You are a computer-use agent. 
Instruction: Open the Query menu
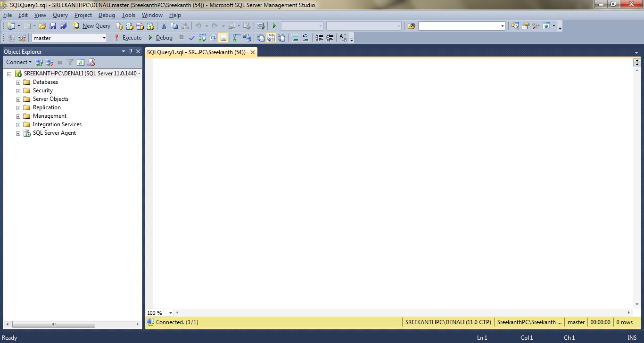coord(60,15)
